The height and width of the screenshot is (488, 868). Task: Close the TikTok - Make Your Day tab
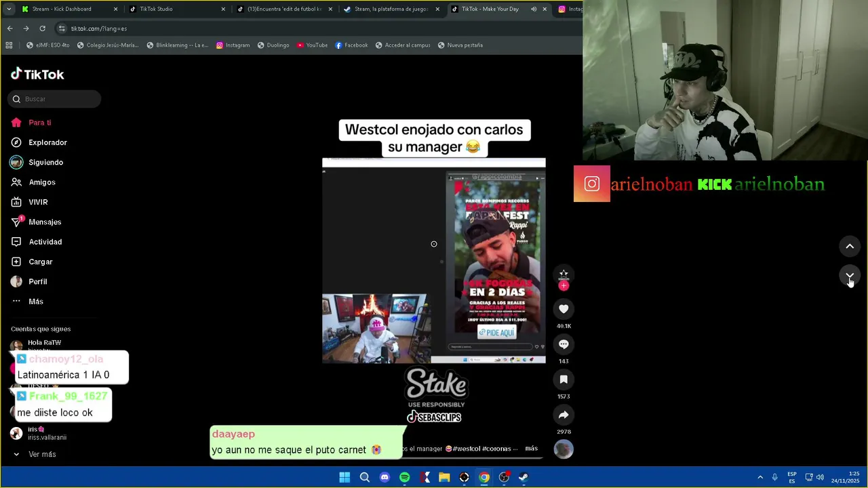click(x=545, y=9)
